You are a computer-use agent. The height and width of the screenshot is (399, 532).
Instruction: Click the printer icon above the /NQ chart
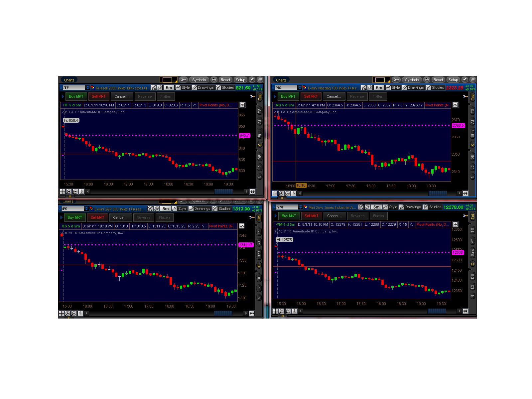(x=427, y=80)
